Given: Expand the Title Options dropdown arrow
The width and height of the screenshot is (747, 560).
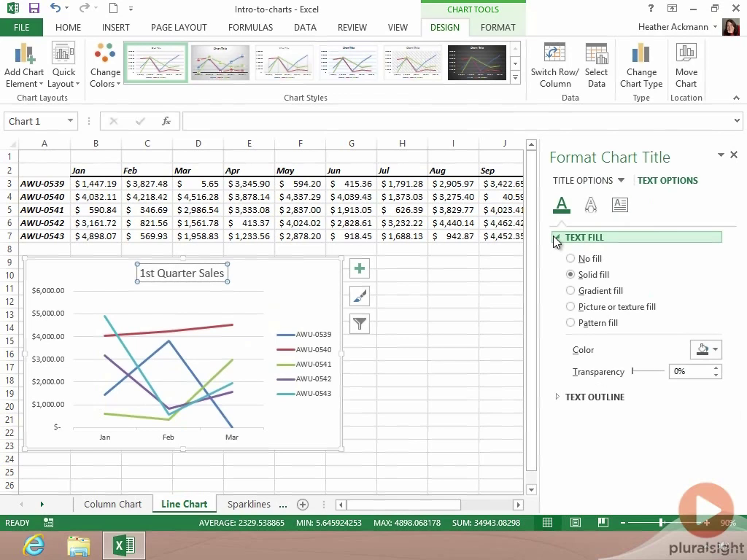Looking at the screenshot, I should (621, 181).
